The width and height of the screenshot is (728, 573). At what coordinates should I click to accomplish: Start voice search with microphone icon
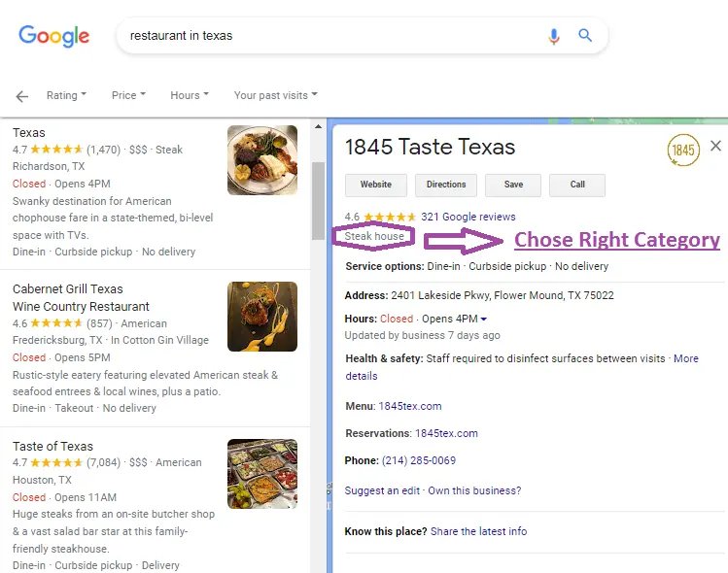click(x=553, y=36)
